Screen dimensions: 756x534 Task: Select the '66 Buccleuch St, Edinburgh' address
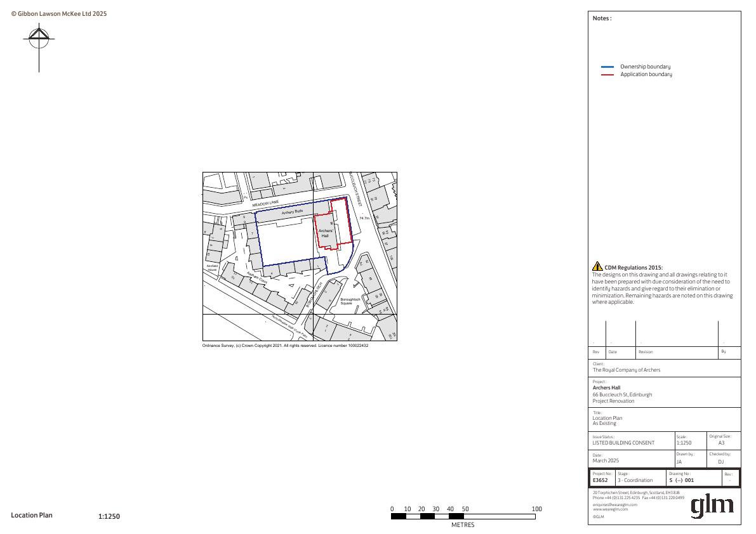click(x=622, y=394)
